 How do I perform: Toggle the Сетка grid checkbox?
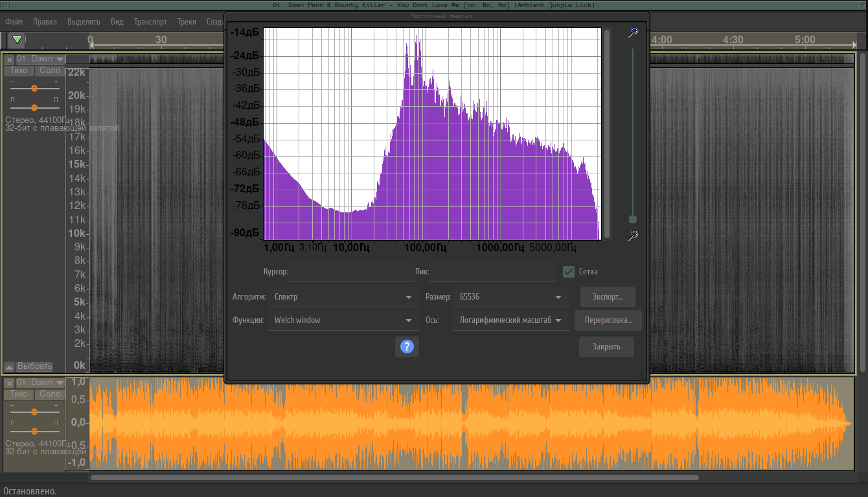(x=569, y=272)
